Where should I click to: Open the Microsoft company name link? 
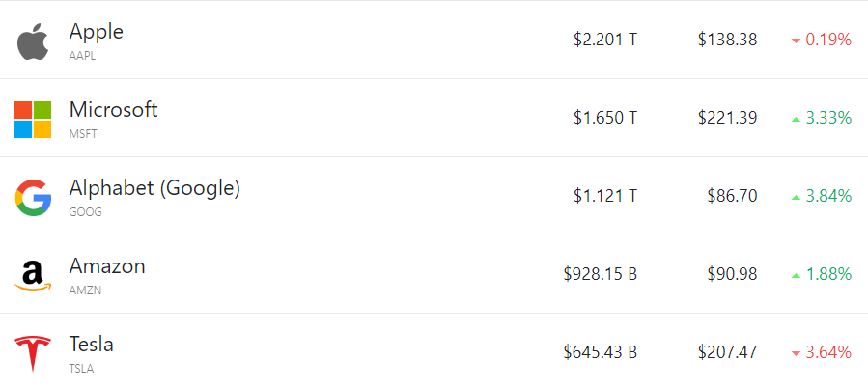pyautogui.click(x=113, y=110)
